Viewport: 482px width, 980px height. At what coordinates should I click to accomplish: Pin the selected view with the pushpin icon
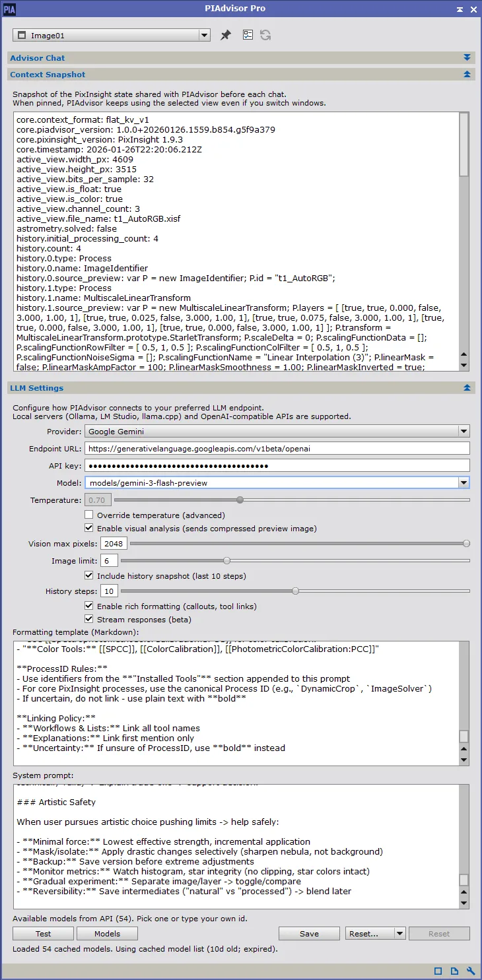226,35
